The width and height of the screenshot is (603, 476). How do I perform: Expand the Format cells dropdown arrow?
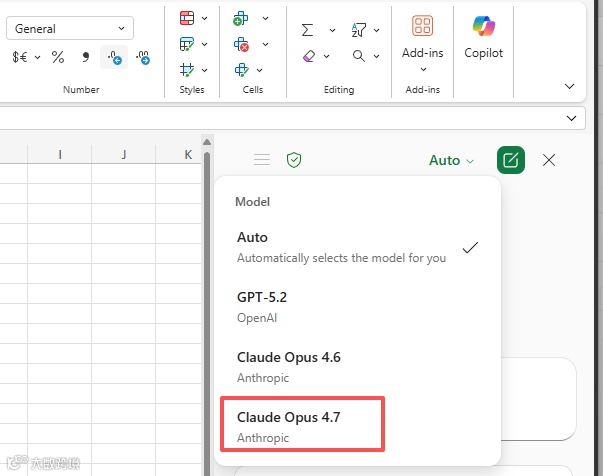[260, 70]
